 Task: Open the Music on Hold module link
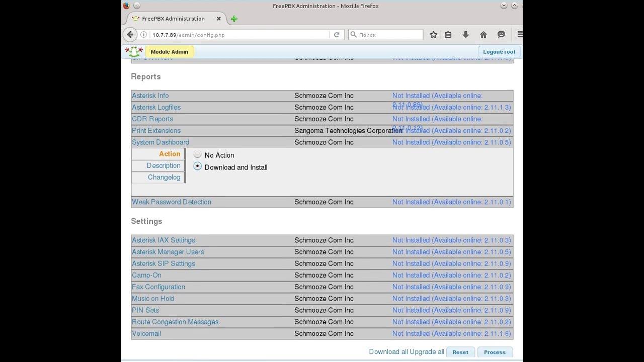(x=153, y=298)
